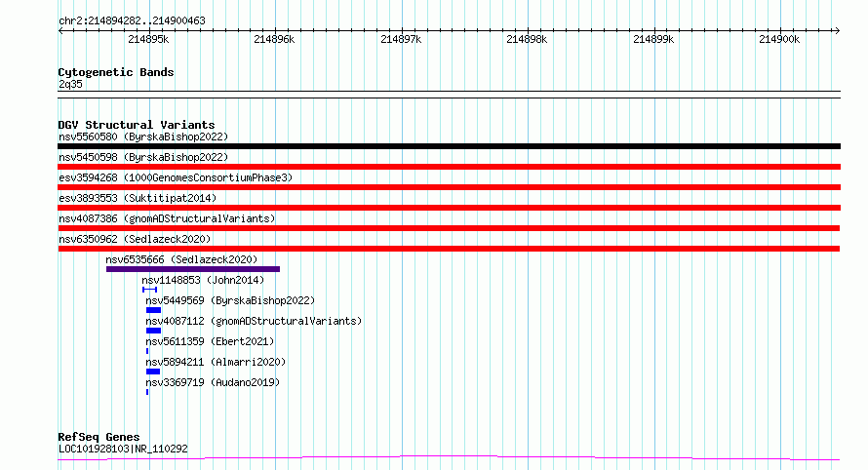The height and width of the screenshot is (470, 868).
Task: Open nsv4087386 (gnomADStructuralVariants) label
Action: click(x=167, y=218)
